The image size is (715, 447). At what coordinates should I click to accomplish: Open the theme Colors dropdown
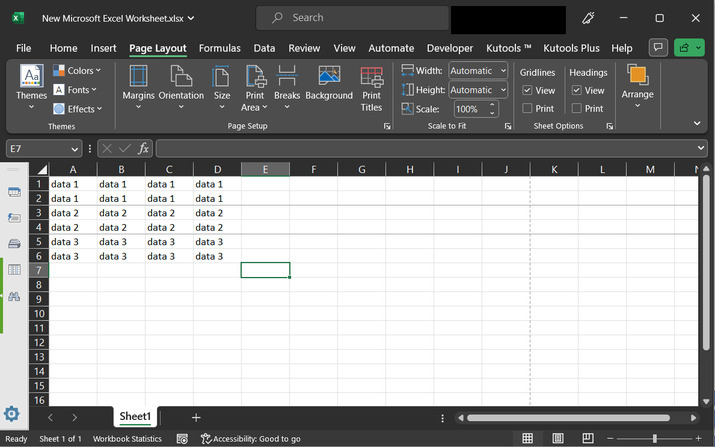pyautogui.click(x=77, y=71)
